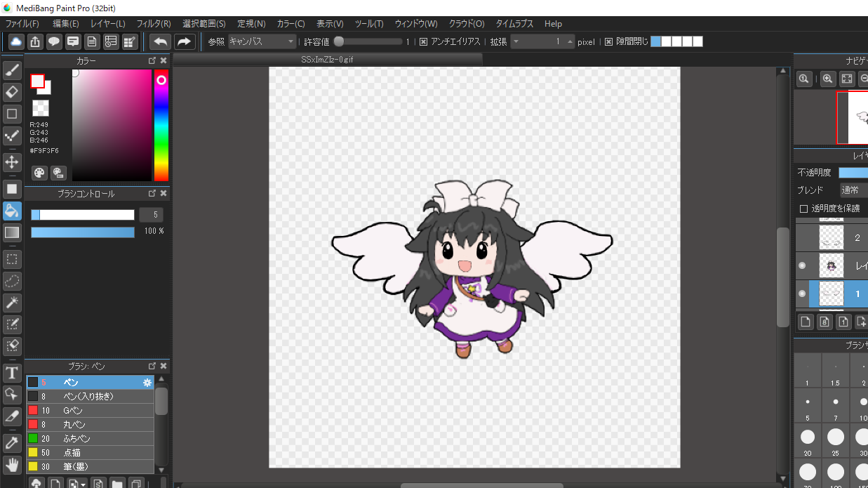Open the フィルタ(R) menu
Image resolution: width=868 pixels, height=488 pixels.
point(154,24)
